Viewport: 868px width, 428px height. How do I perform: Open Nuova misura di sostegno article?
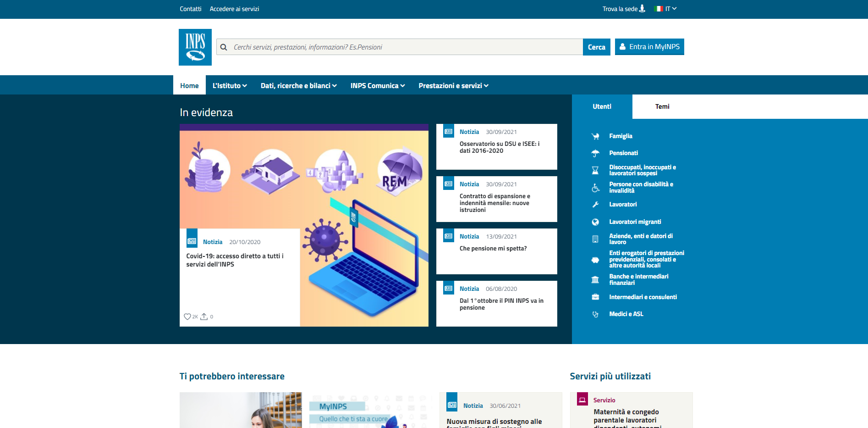click(x=494, y=422)
